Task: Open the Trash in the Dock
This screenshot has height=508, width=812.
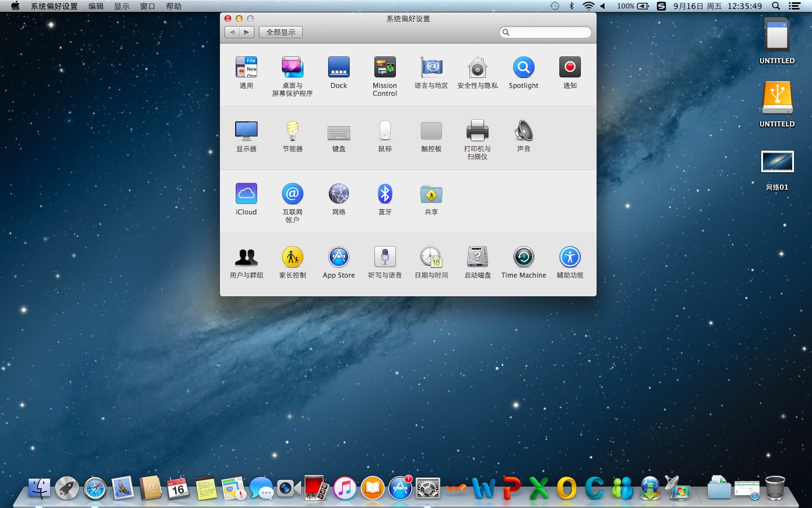Action: point(775,488)
